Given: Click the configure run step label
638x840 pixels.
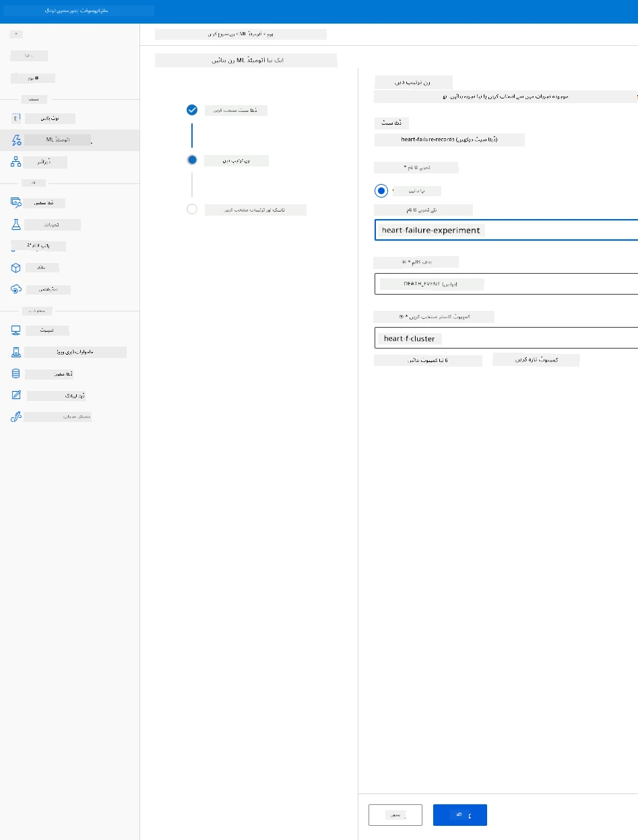Looking at the screenshot, I should pyautogui.click(x=237, y=161).
